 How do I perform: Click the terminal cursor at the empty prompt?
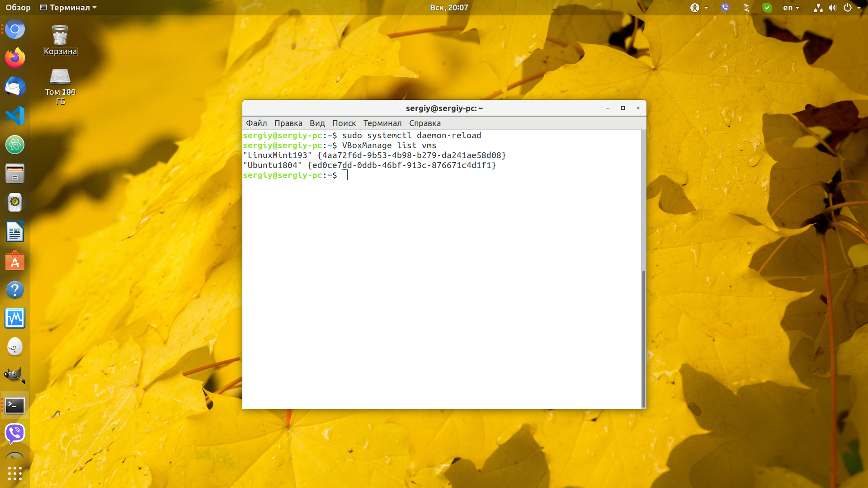point(345,175)
